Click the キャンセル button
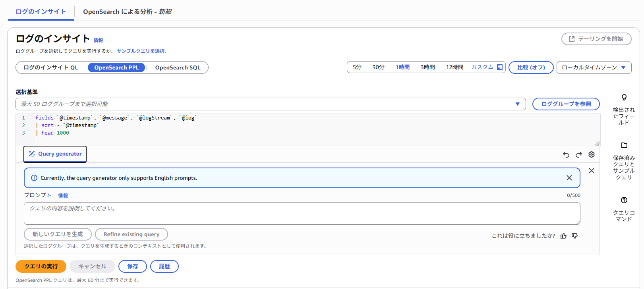 click(x=92, y=266)
